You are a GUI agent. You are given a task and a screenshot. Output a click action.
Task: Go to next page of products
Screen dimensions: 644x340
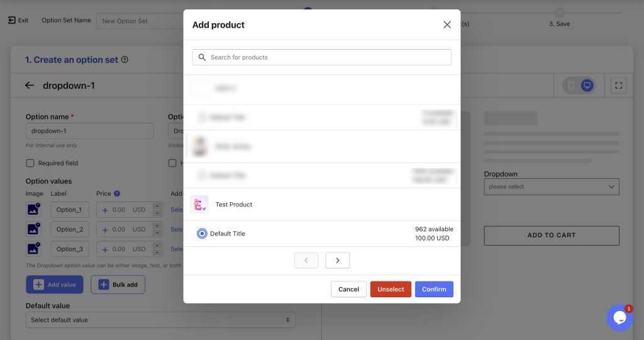point(337,260)
